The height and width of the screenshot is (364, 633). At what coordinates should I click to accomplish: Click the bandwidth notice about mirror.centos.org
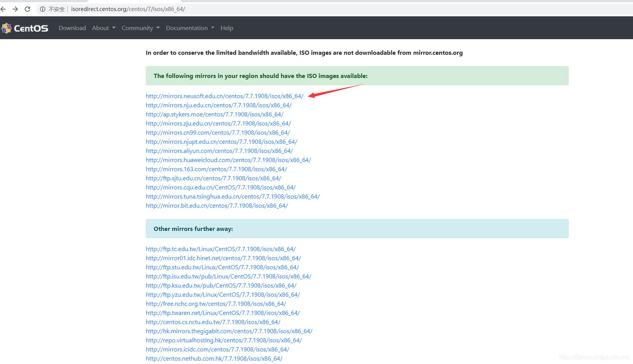point(304,53)
